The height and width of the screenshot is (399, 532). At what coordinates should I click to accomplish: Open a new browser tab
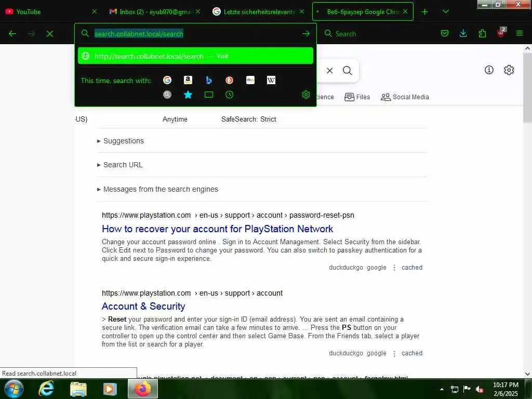point(424,12)
